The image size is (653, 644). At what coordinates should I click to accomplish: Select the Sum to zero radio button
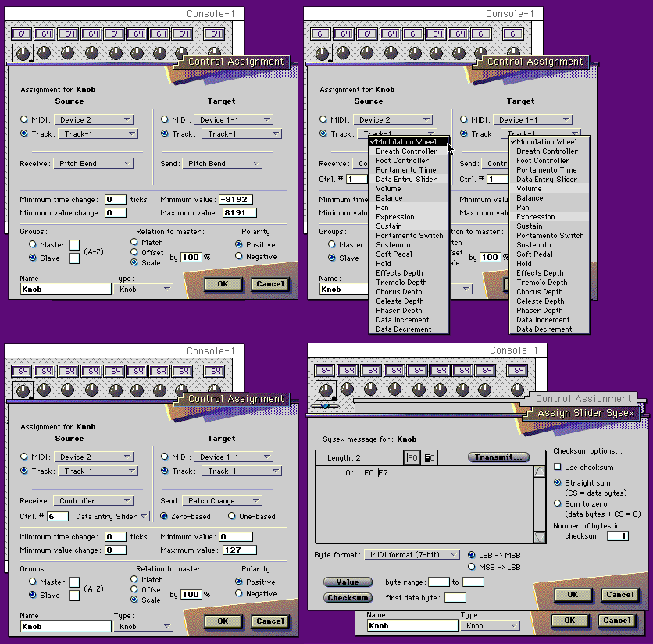click(558, 504)
